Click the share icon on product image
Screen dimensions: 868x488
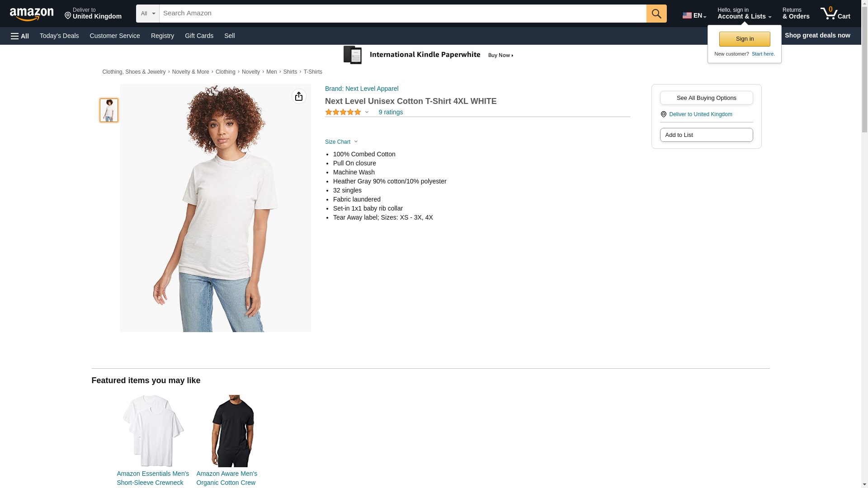click(x=299, y=96)
